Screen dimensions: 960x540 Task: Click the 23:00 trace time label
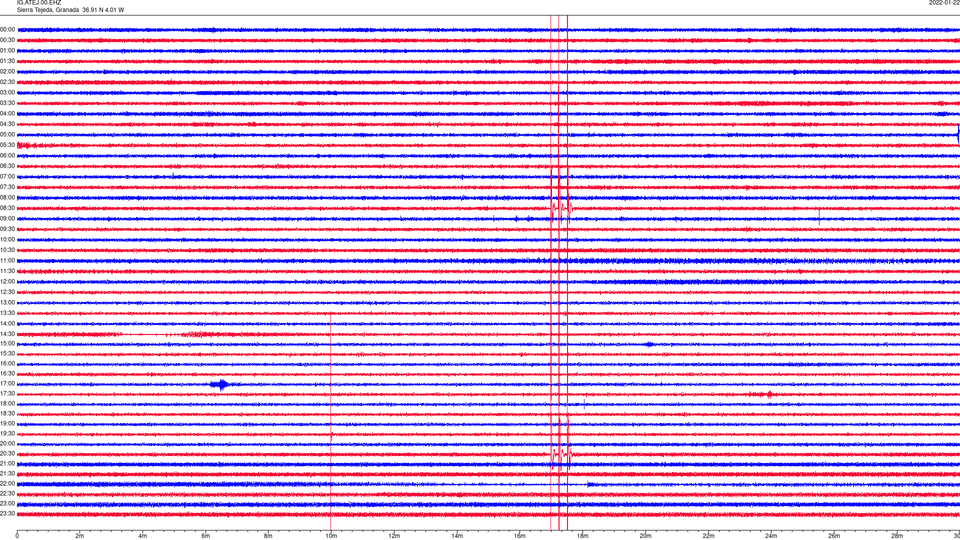click(7, 504)
